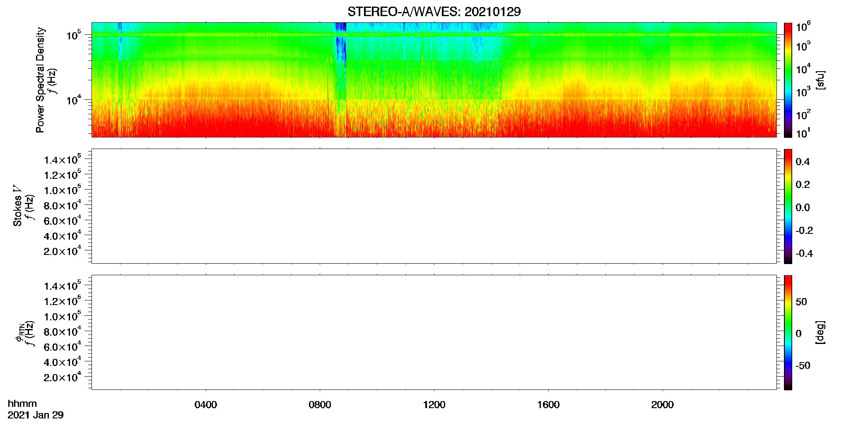This screenshot has height=447, width=868.
Task: Click the 0400 time axis label
Action: pos(206,405)
